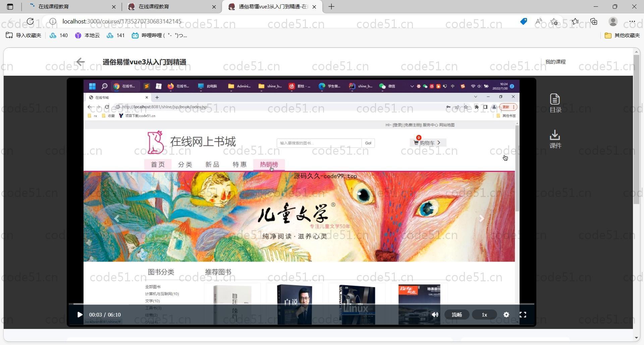The width and height of the screenshot is (644, 345).
Task: Open the 导入收藏夹 bookmark
Action: (23, 35)
